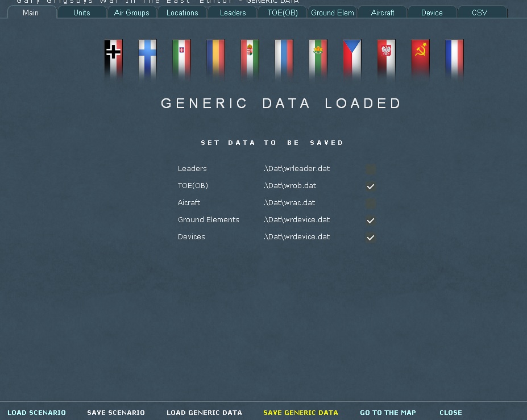Open the Air Groups tab
527x420 pixels.
coord(132,13)
